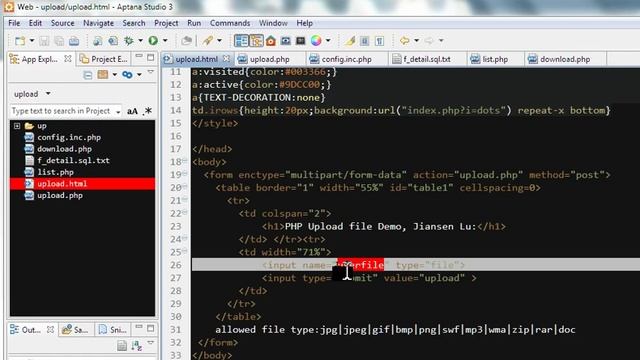Viewport: 640px width, 360px height.
Task: Open the dropdown next to rocket icon
Action: pos(219,40)
